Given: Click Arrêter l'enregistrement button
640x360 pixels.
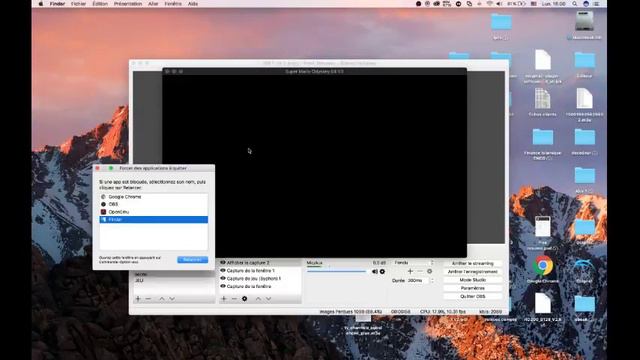Looking at the screenshot, I should (473, 271).
